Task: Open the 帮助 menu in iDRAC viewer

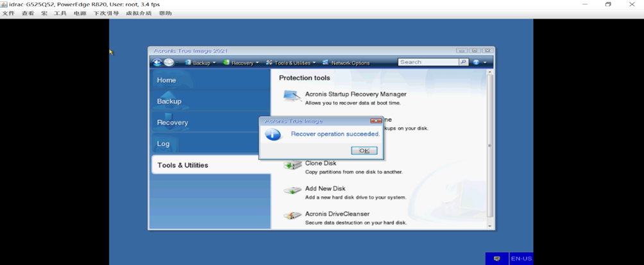Action: 165,13
